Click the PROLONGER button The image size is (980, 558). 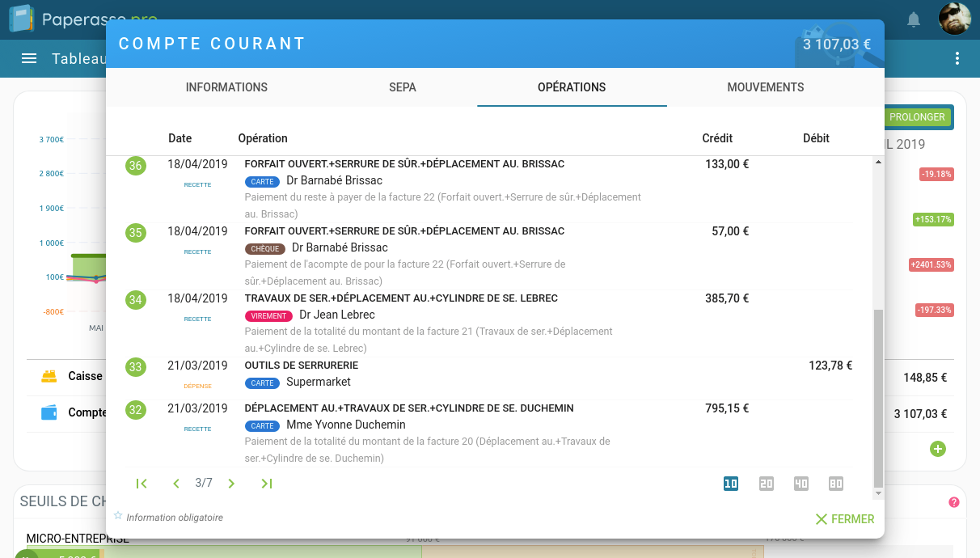click(918, 117)
